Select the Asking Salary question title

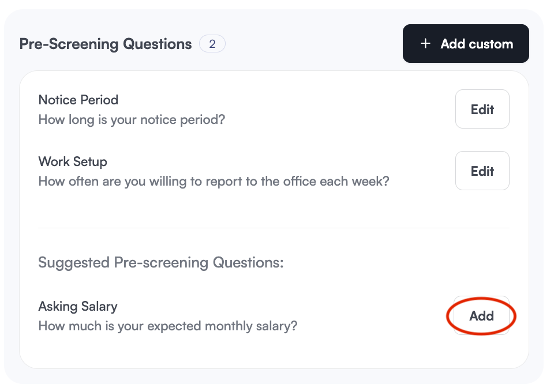77,306
